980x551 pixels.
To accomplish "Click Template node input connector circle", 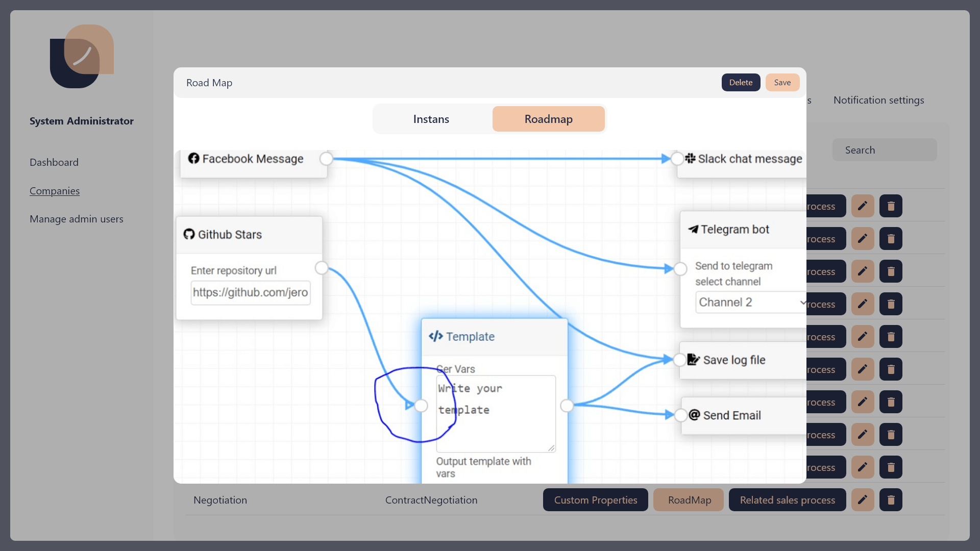I will click(421, 406).
